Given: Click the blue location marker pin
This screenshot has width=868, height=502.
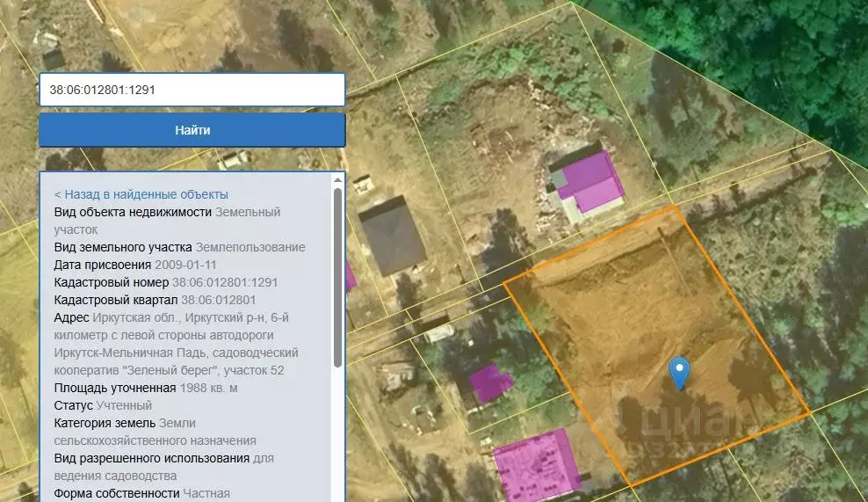Looking at the screenshot, I should pos(678,371).
